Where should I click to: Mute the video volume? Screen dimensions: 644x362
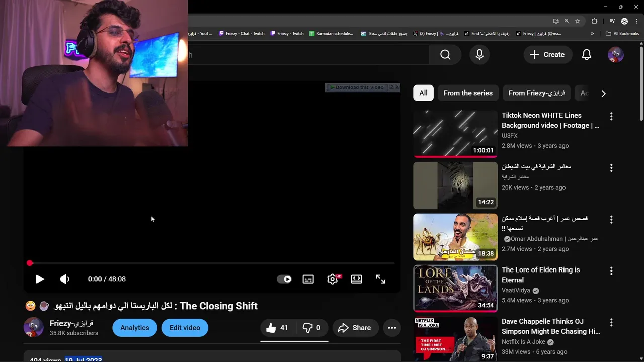click(65, 279)
